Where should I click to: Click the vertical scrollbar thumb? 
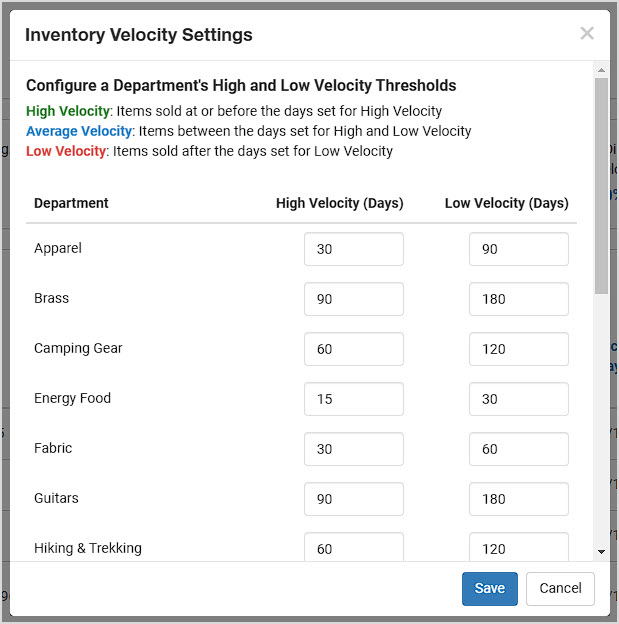pos(601,185)
